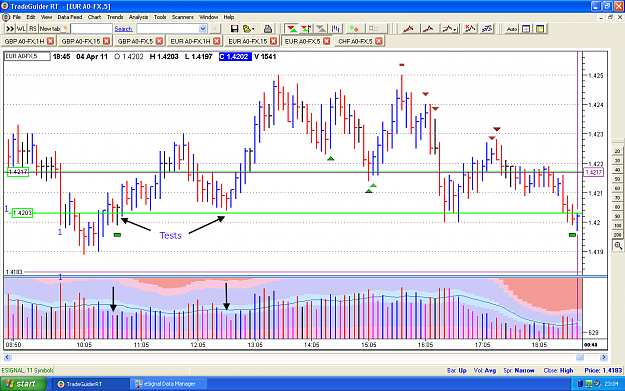Close the EUR A0-FX,1H tab

pos(216,41)
